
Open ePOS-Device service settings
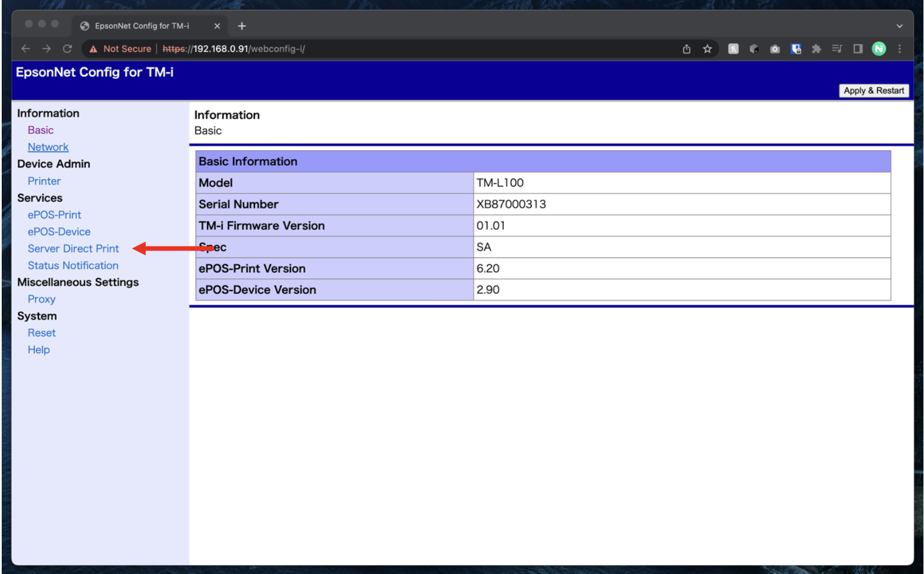[59, 232]
